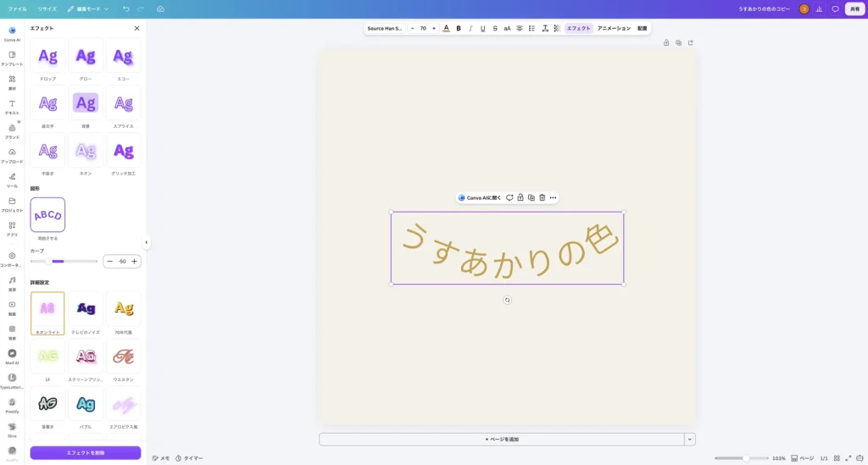868x465 pixels.
Task: Click ページを追加 add page button
Action: tap(502, 440)
